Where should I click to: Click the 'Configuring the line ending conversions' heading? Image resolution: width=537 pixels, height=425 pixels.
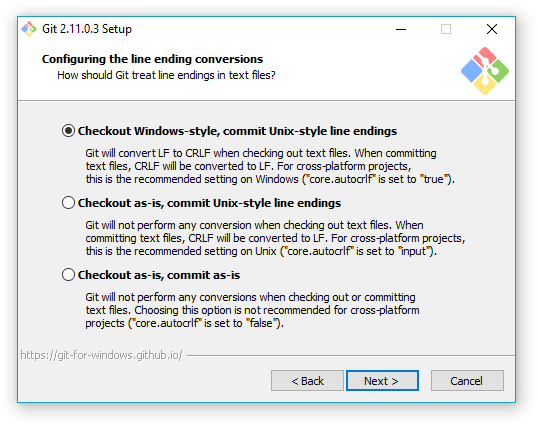[152, 59]
